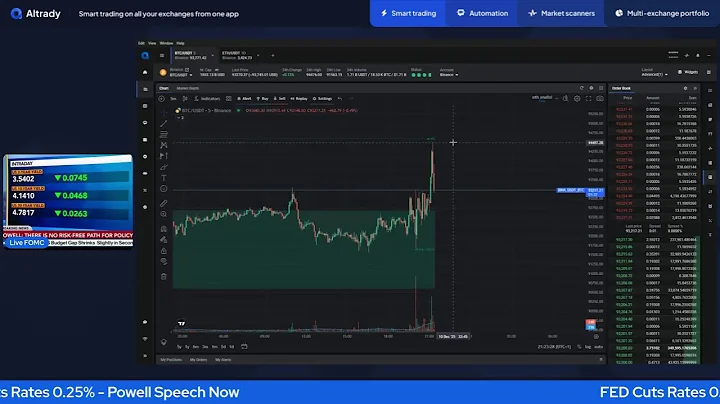The width and height of the screenshot is (720, 404).
Task: Open the Binance BTC/USDT market selector dropdown
Action: 180,73
